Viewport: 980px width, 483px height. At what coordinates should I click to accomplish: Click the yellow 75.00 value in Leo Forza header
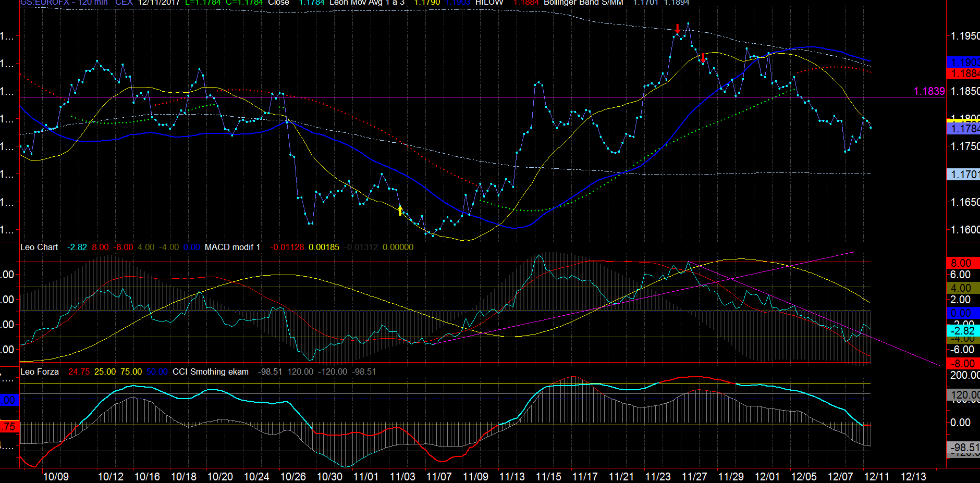point(131,371)
